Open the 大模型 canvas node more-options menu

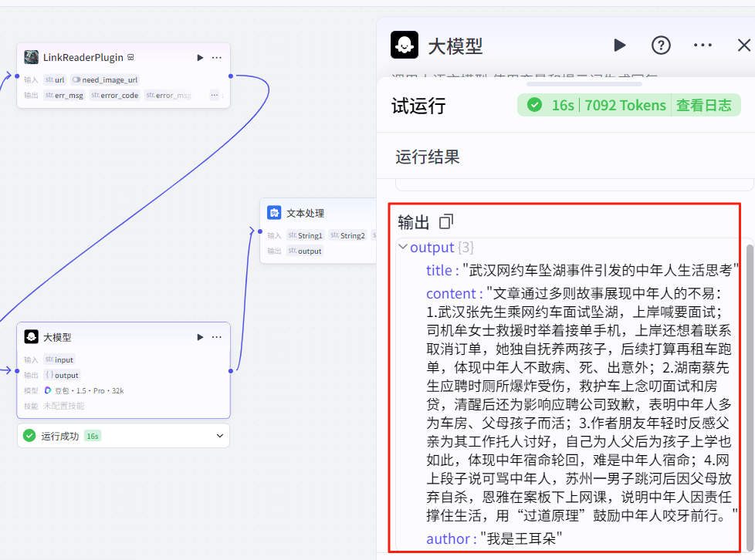point(217,337)
